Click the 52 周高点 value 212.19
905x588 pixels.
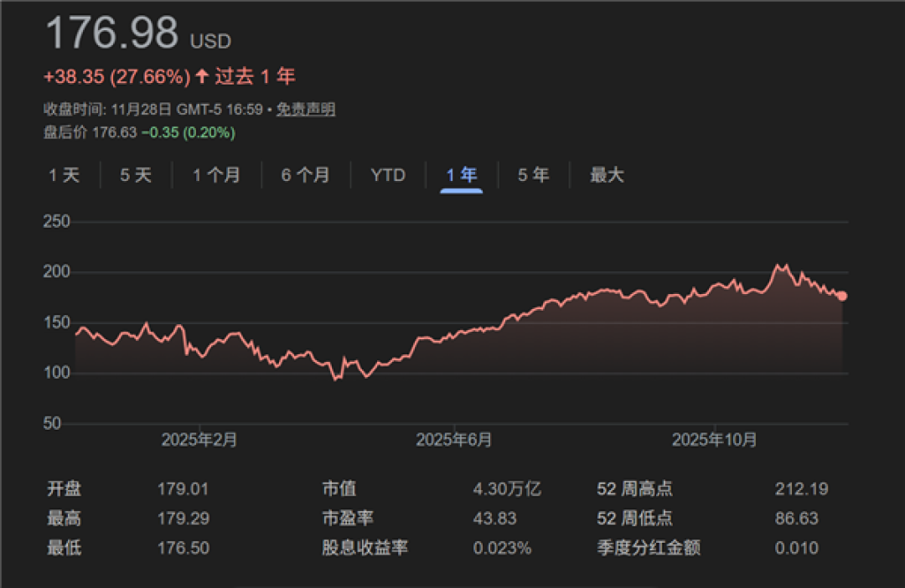pos(801,489)
